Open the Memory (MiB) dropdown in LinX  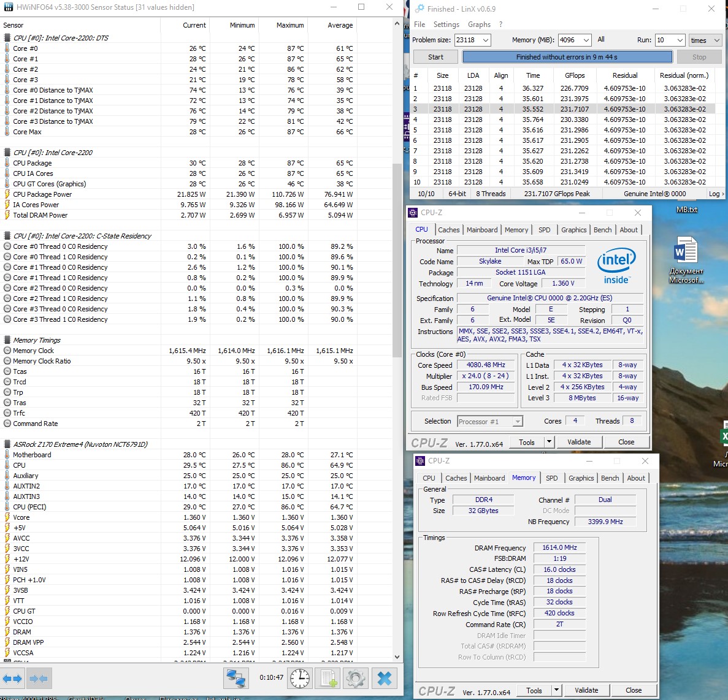tap(586, 40)
